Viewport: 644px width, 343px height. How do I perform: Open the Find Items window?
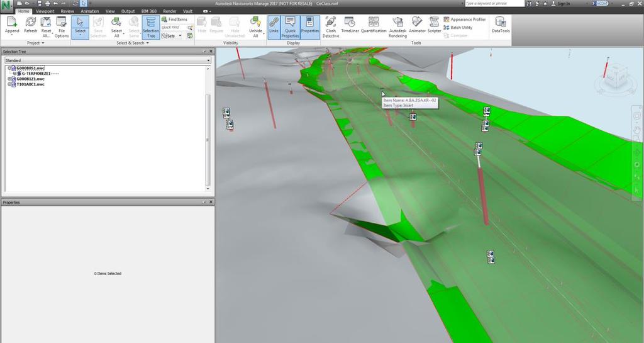(x=175, y=20)
